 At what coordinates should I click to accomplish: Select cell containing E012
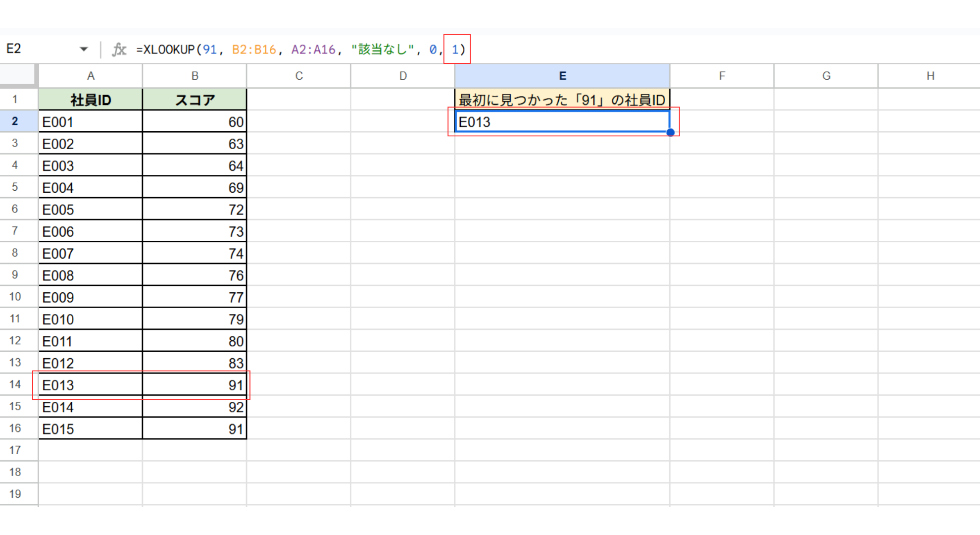tap(91, 363)
